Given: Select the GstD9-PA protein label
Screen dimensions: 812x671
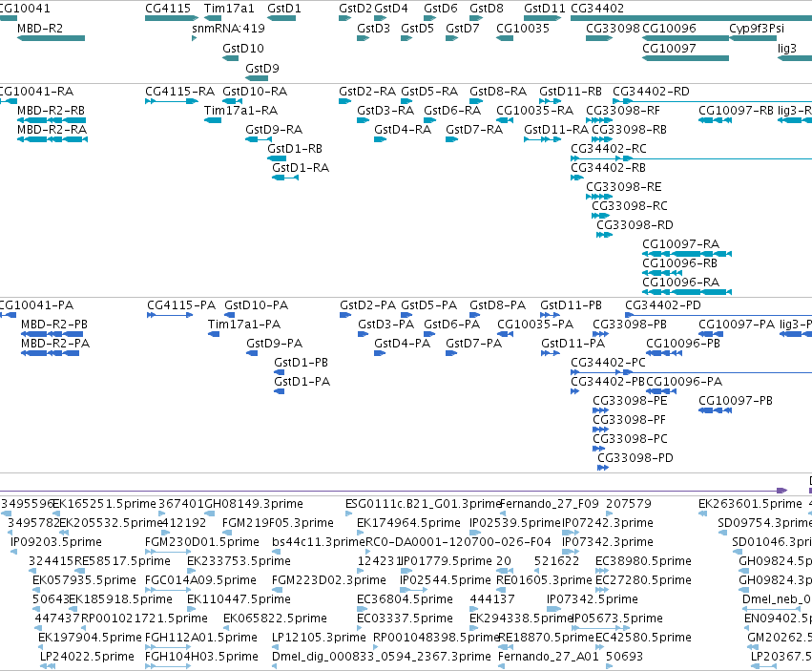Looking at the screenshot, I should (x=275, y=344).
